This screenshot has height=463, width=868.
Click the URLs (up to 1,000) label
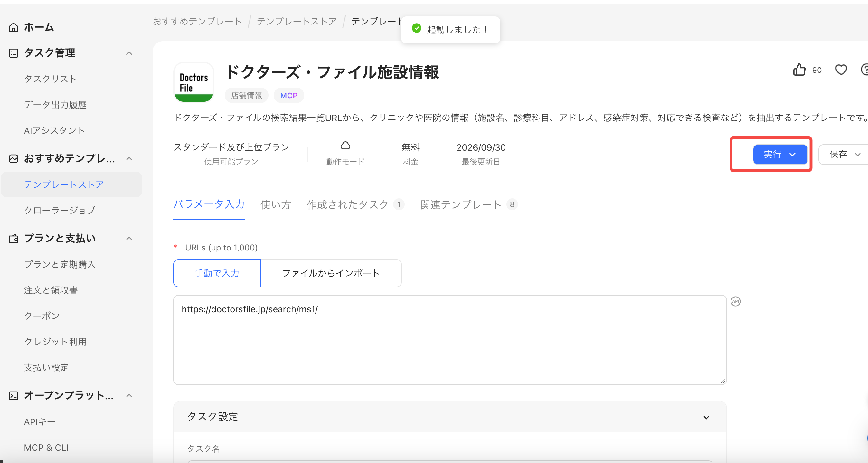[222, 248]
